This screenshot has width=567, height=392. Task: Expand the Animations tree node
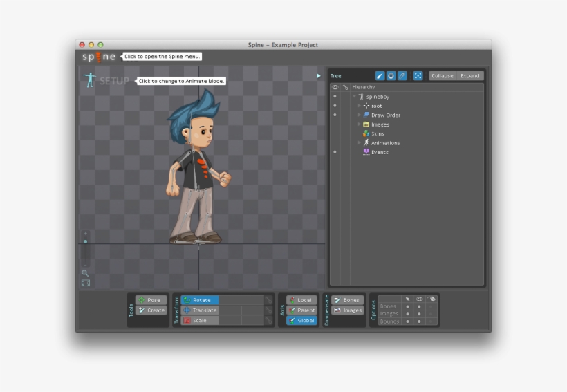coord(359,143)
